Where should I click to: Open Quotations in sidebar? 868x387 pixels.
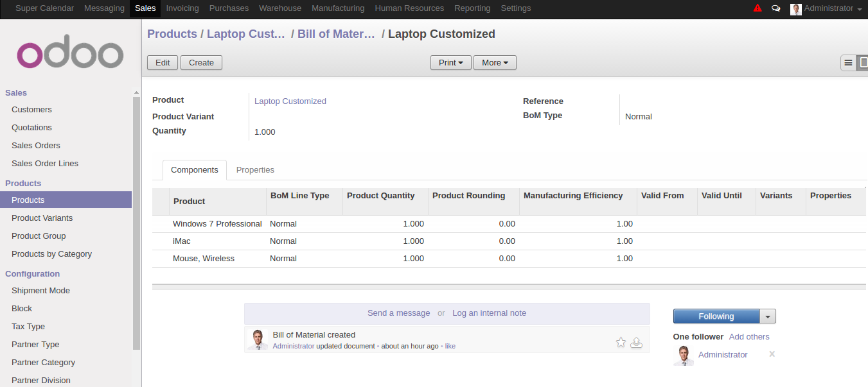pos(66,128)
